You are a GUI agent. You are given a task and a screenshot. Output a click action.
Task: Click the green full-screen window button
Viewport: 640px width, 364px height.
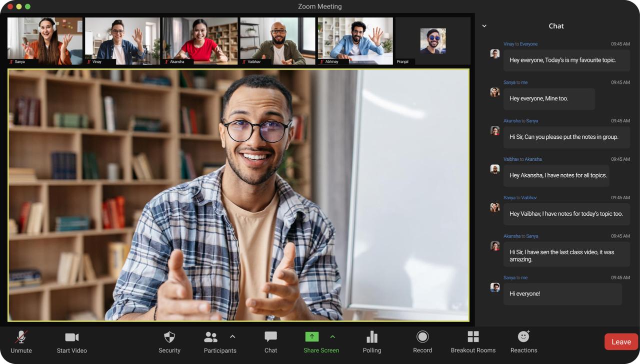point(27,6)
